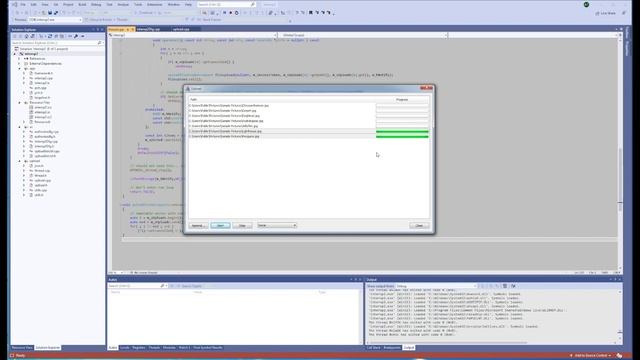640x360 pixels.
Task: Open the Debug menu
Action: pos(96,4)
